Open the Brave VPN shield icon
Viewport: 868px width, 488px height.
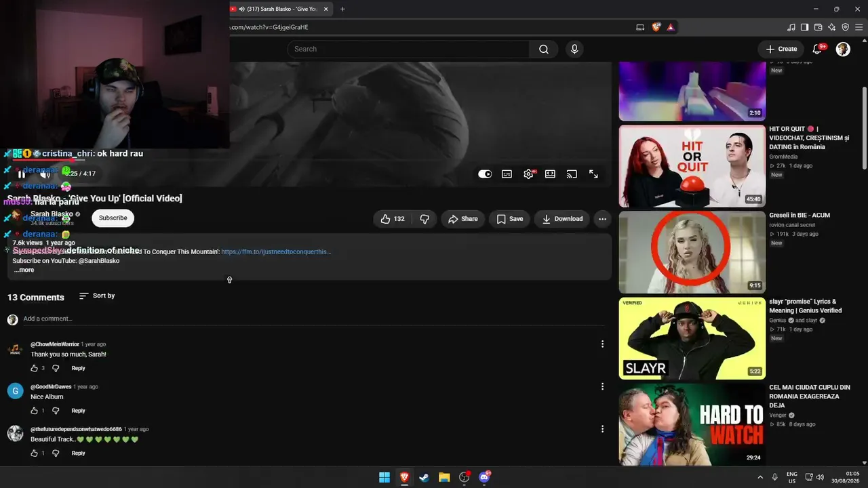pos(845,27)
